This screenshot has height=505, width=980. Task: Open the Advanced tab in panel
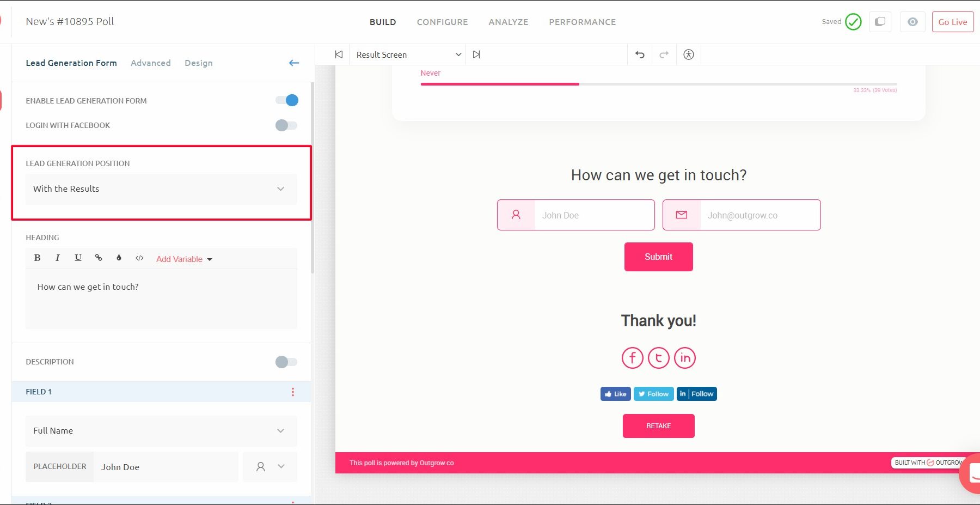point(150,63)
